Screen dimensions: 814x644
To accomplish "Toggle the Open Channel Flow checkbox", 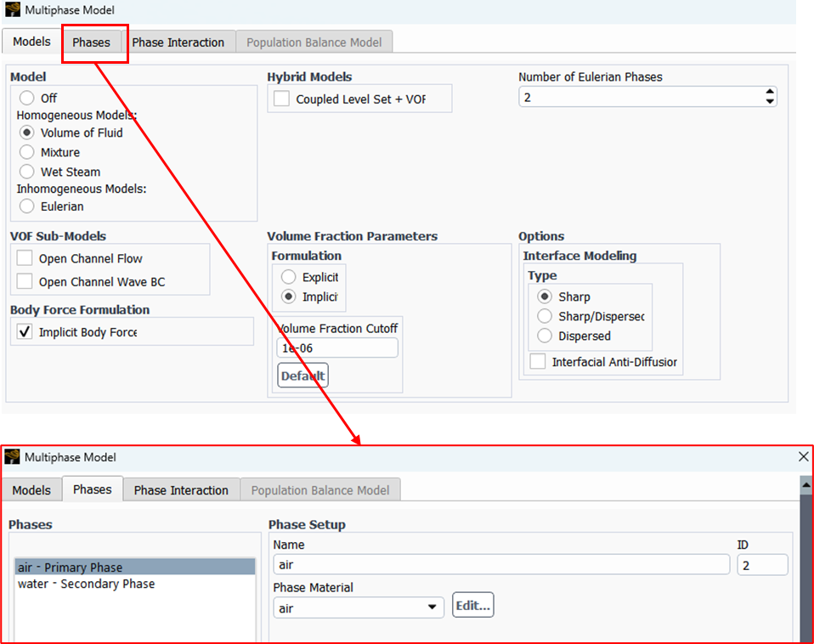I will [x=25, y=258].
